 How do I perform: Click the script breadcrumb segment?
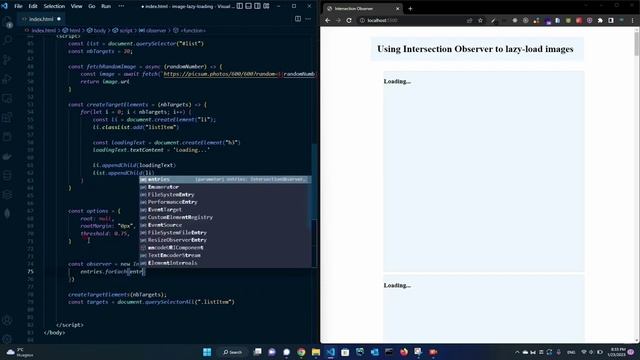coord(125,30)
